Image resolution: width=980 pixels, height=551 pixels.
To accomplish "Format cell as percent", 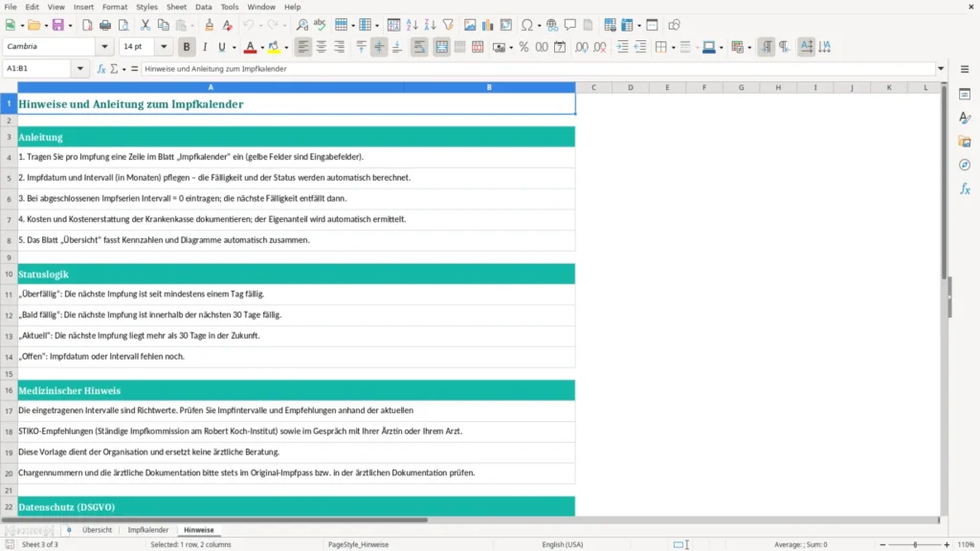I will 523,47.
